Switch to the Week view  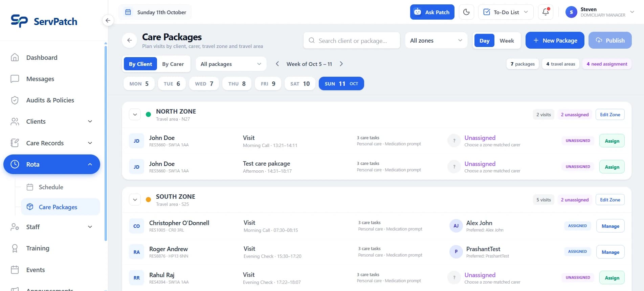(507, 41)
